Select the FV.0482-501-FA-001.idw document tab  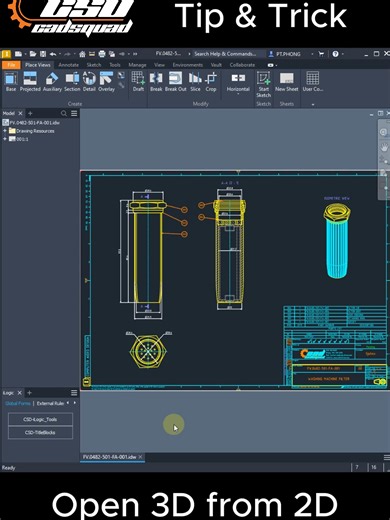pos(109,457)
